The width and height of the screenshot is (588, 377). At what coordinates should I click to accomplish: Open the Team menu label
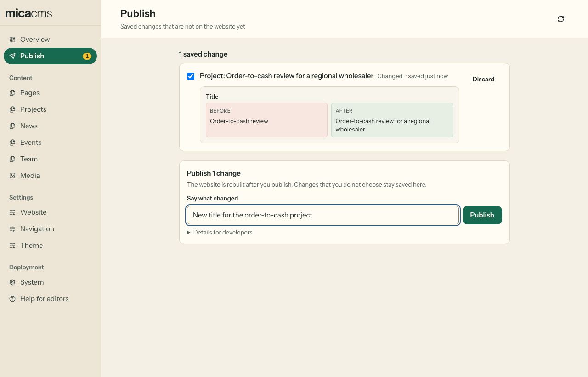pos(29,159)
